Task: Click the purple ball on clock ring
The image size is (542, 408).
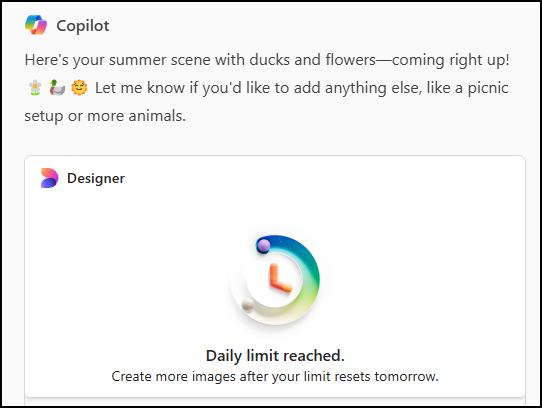Action: pos(264,245)
